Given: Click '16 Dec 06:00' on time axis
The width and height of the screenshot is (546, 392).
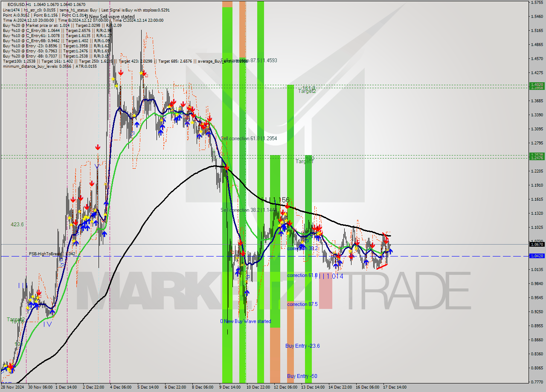Looking at the screenshot, I should (367, 388).
